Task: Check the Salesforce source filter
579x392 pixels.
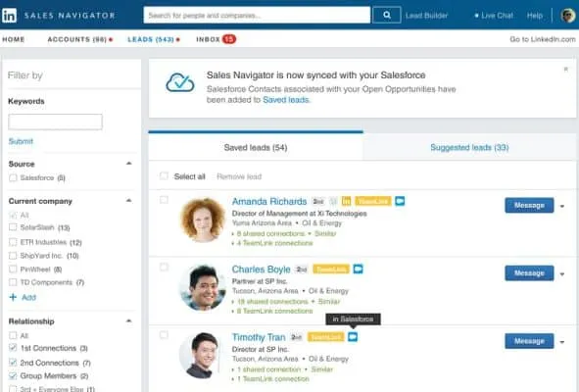Action: tap(13, 177)
